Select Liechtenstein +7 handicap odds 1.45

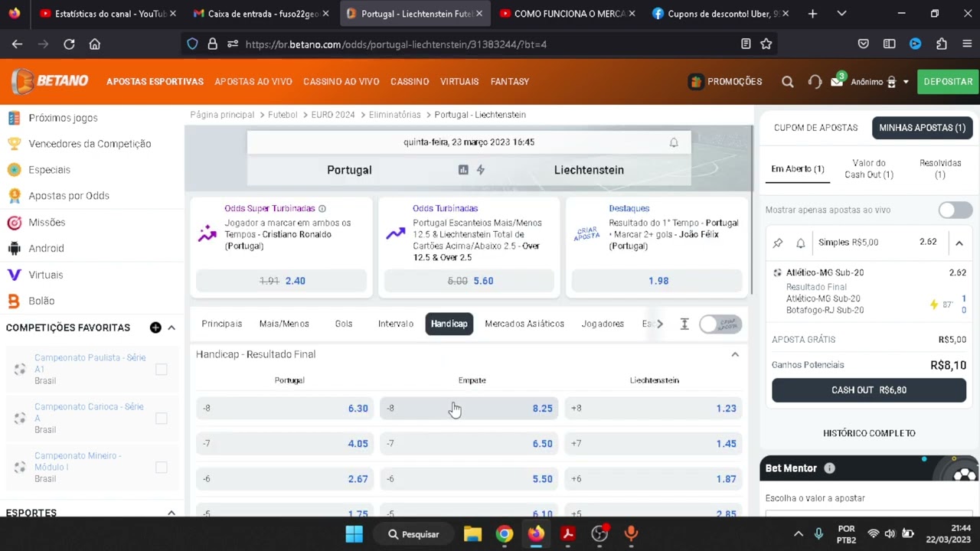pyautogui.click(x=653, y=444)
